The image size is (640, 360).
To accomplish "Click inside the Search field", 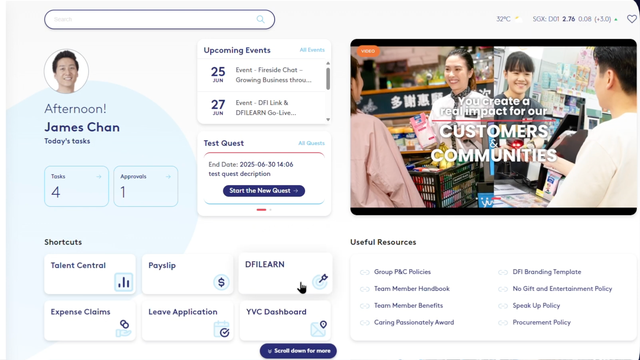I will tap(159, 19).
